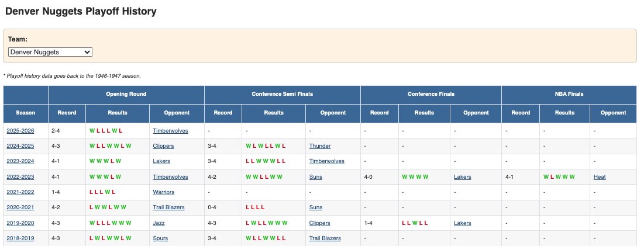Click the Spurs opponent link
644x246 pixels.
(x=160, y=238)
